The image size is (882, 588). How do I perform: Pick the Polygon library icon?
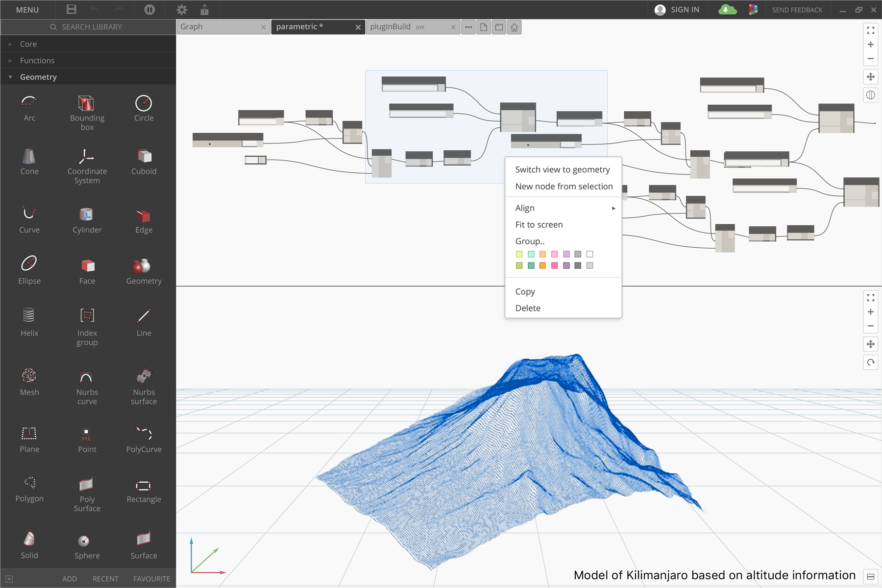tap(29, 483)
